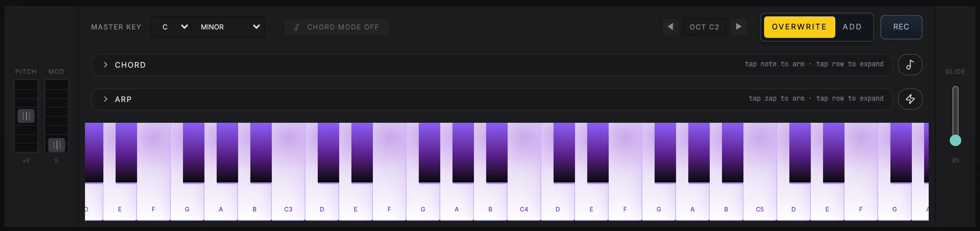Screen dimensions: 980x231
Task: Switch to ADD record mode
Action: (852, 27)
